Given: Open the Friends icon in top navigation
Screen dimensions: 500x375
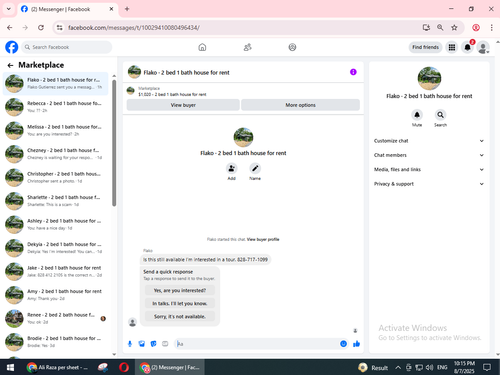Looking at the screenshot, I should pos(247,47).
